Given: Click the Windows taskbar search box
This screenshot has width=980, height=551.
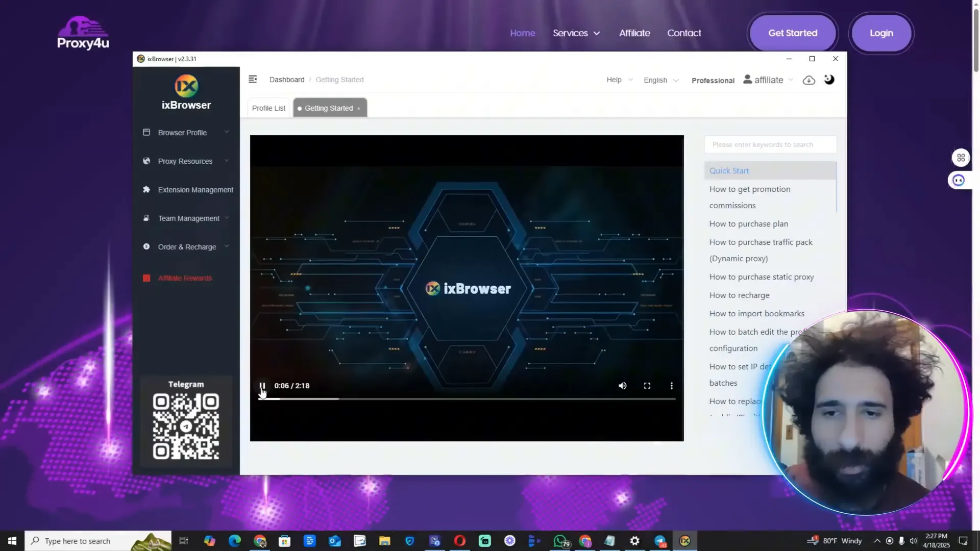Looking at the screenshot, I should coord(98,541).
